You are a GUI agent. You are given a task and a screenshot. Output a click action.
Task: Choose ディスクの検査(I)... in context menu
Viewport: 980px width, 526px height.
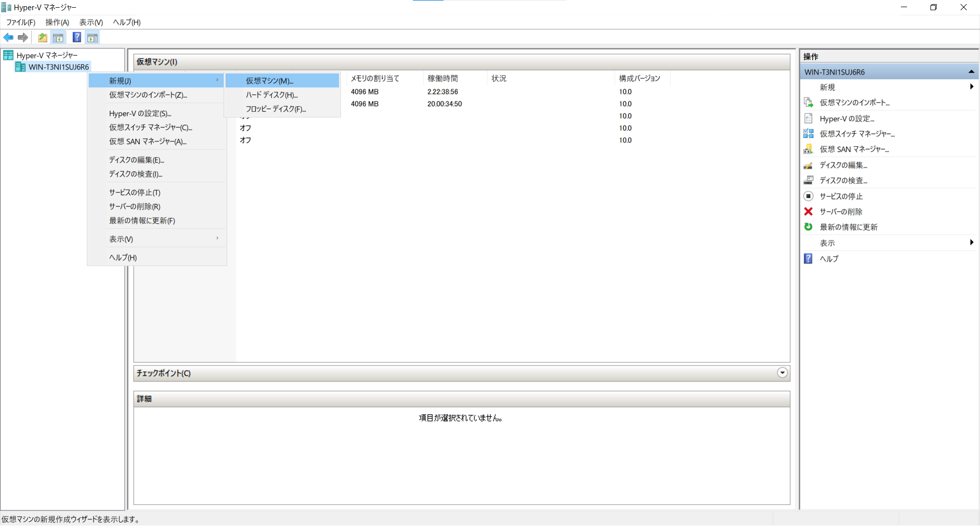click(157, 174)
